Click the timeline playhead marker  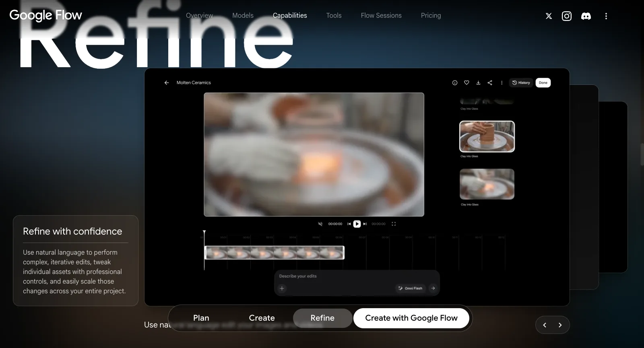tap(204, 233)
